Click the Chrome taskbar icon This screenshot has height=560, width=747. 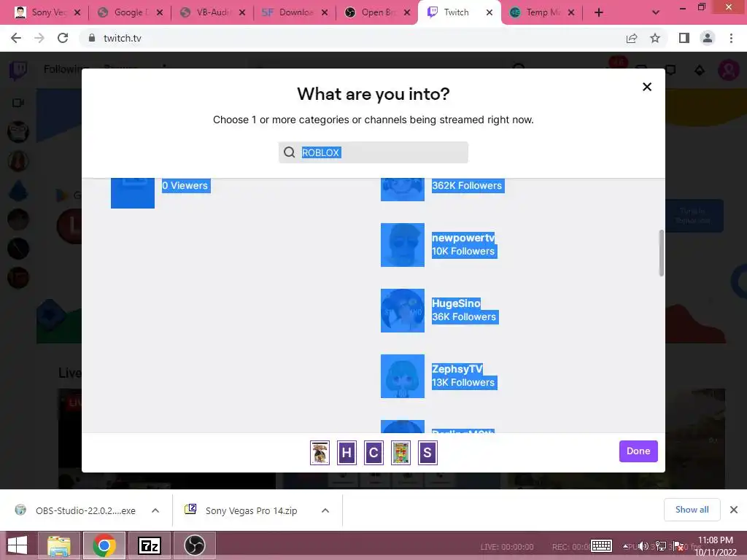[104, 545]
